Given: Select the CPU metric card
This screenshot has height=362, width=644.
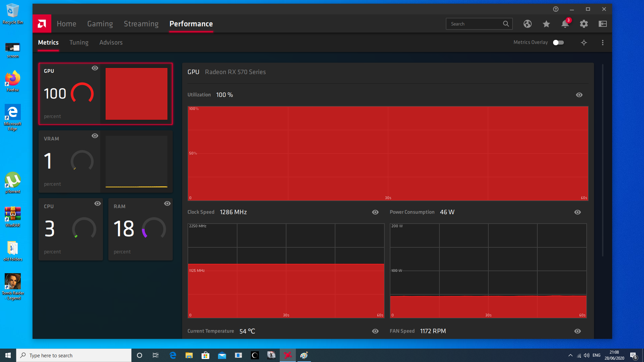Looking at the screenshot, I should click(70, 229).
